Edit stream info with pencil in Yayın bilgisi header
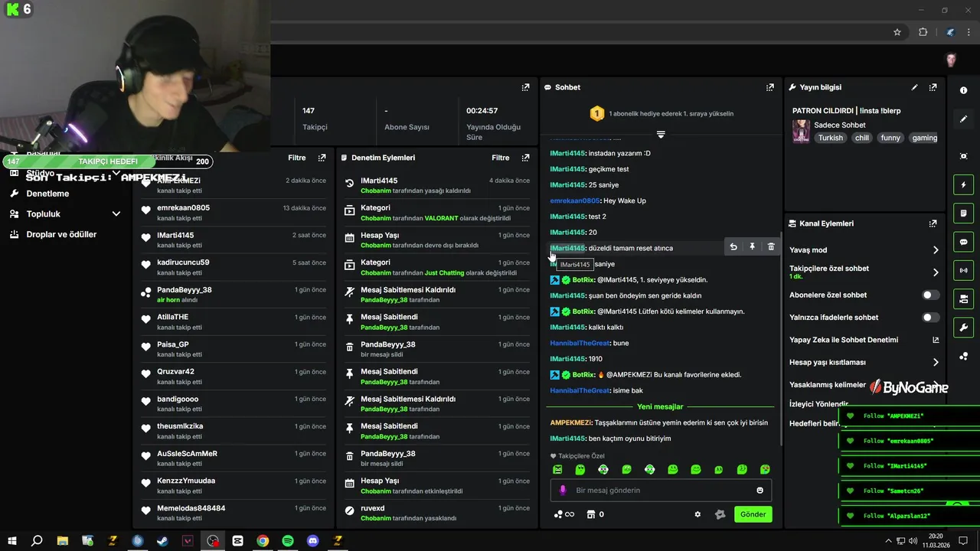Image resolution: width=980 pixels, height=551 pixels. coord(914,87)
